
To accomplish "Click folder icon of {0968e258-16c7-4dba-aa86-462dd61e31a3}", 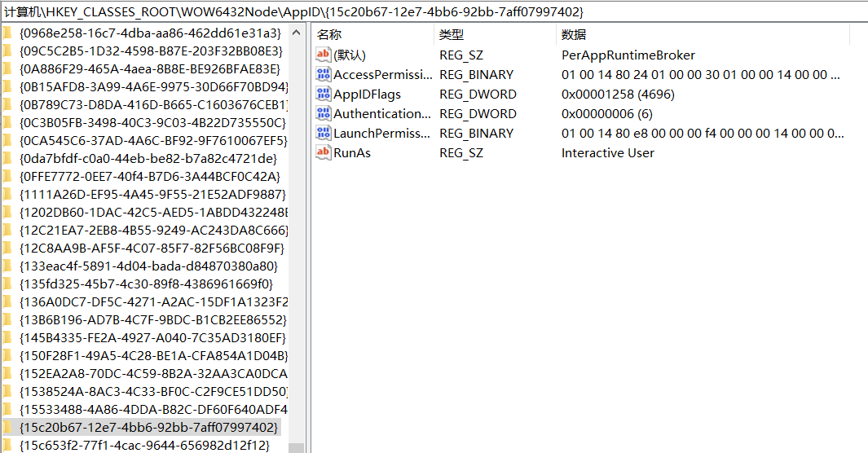I will pyautogui.click(x=7, y=33).
